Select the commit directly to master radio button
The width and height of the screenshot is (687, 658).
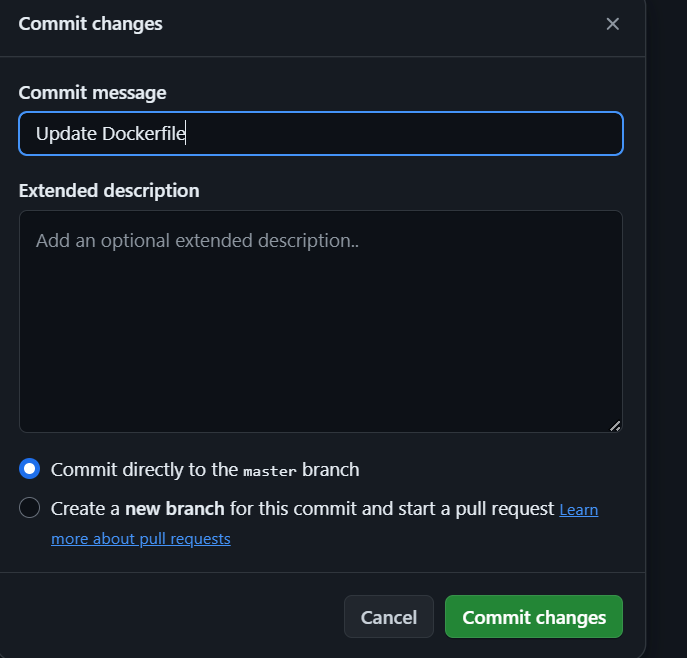click(30, 469)
